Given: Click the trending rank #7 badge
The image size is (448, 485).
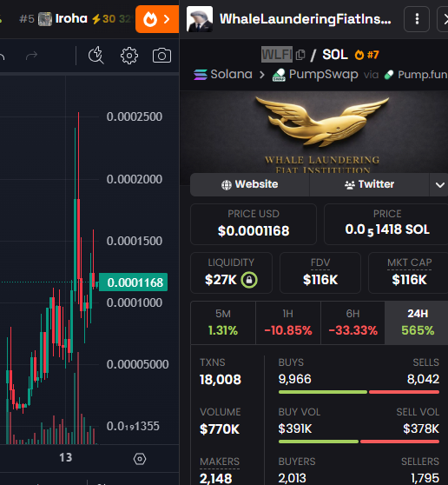Looking at the screenshot, I should click(x=366, y=55).
